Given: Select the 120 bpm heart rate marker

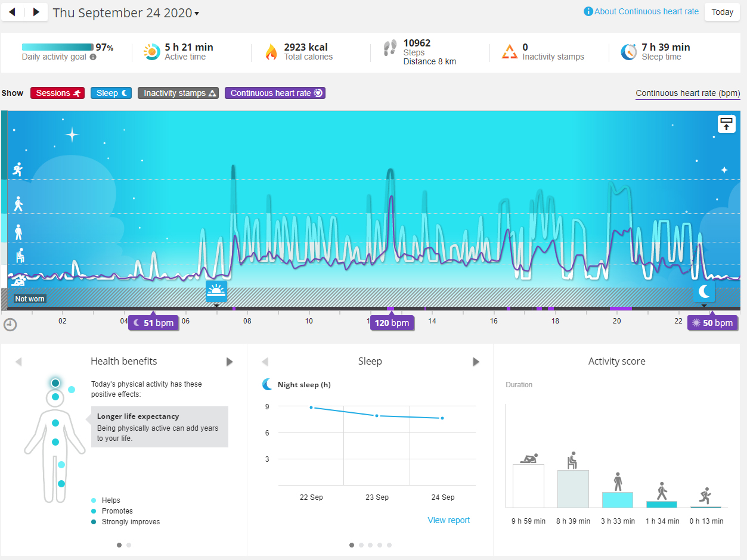Looking at the screenshot, I should [x=392, y=323].
